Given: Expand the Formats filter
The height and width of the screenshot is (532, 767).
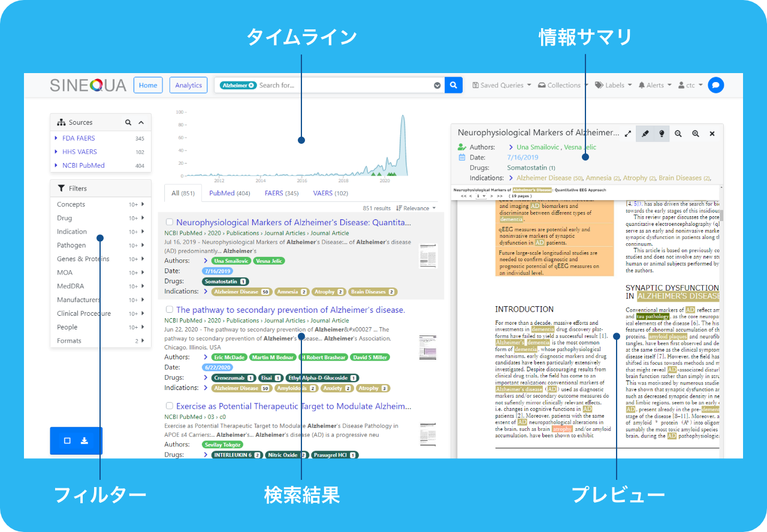Looking at the screenshot, I should [x=143, y=341].
